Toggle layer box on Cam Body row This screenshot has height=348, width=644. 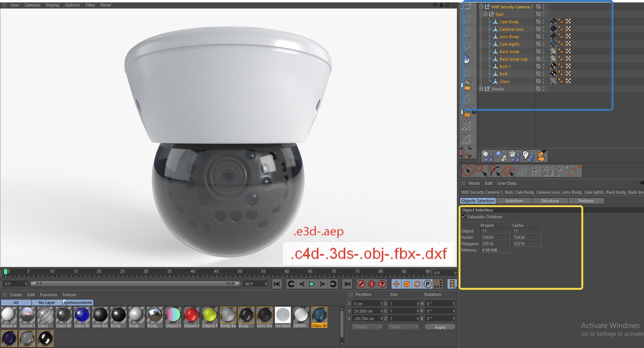pyautogui.click(x=538, y=21)
